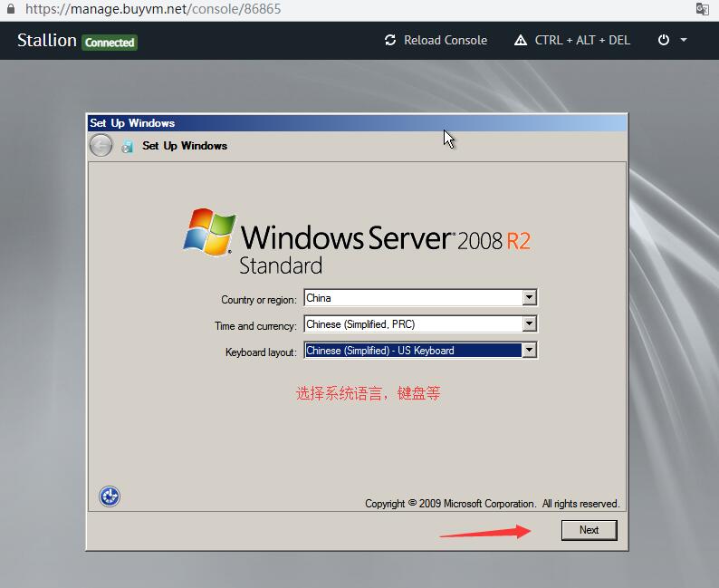Click the setup wizard icon beside Set Up Windows
719x588 pixels.
coord(127,146)
